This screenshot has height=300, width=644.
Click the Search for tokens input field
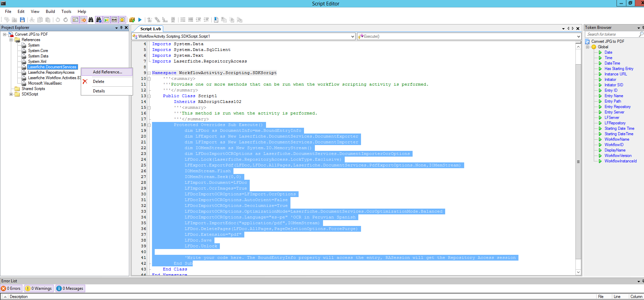611,34
